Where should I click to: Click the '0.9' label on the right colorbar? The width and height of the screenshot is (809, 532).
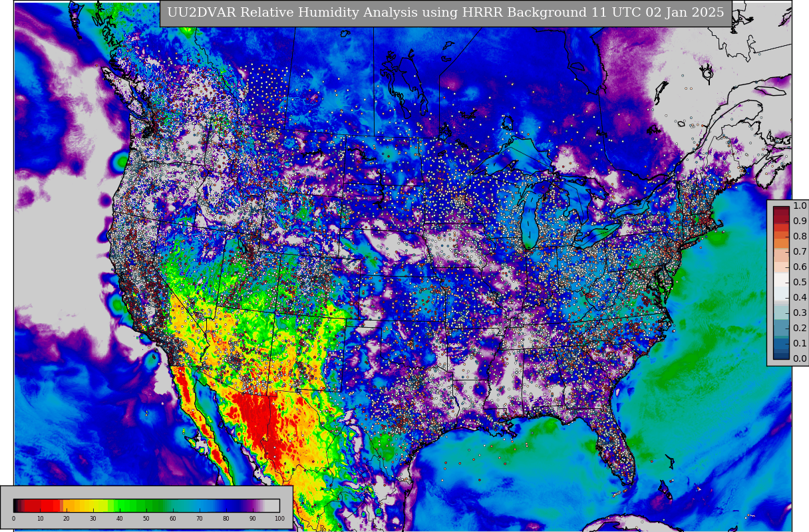pos(800,221)
